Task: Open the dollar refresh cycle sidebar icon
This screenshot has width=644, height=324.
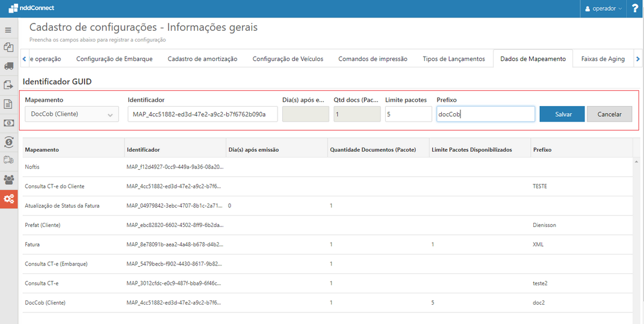Action: pyautogui.click(x=8, y=142)
